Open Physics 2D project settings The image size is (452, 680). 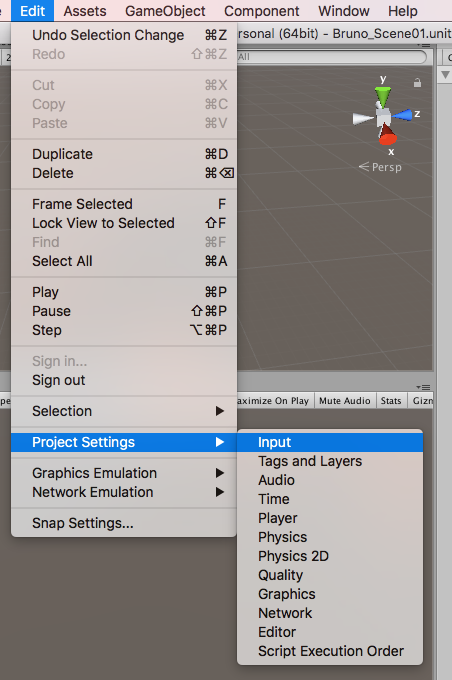click(x=330, y=556)
